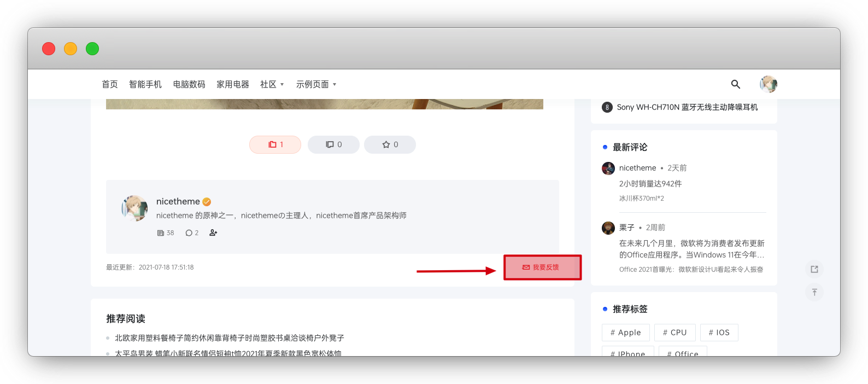
Task: Open the user avatar in navbar
Action: [769, 84]
